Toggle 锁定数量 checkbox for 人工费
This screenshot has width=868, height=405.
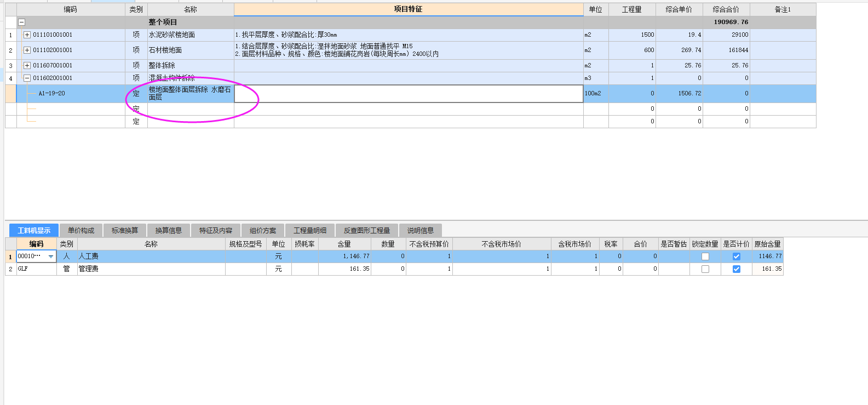pyautogui.click(x=705, y=256)
